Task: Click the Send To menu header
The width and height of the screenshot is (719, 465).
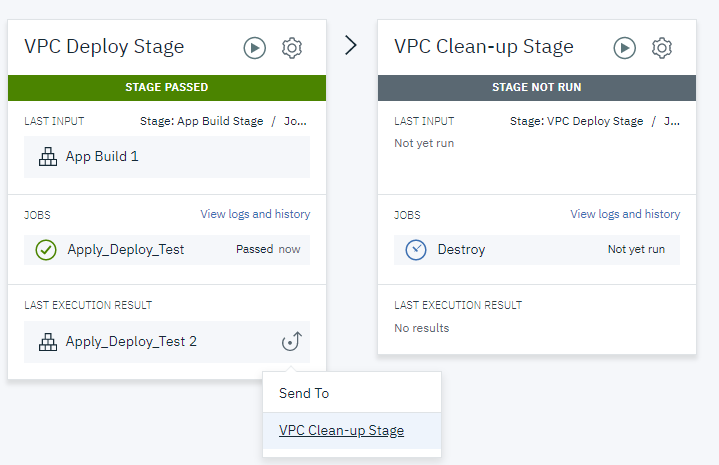Action: tap(304, 393)
